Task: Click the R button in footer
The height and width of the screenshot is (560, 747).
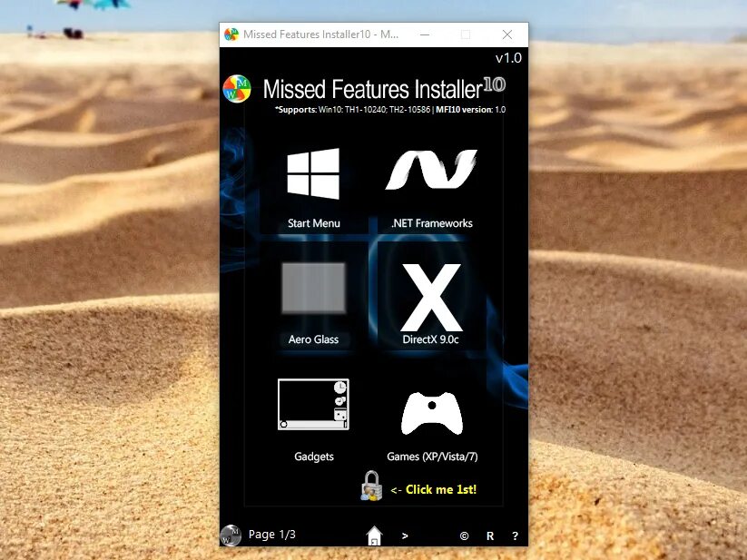Action: (490, 536)
